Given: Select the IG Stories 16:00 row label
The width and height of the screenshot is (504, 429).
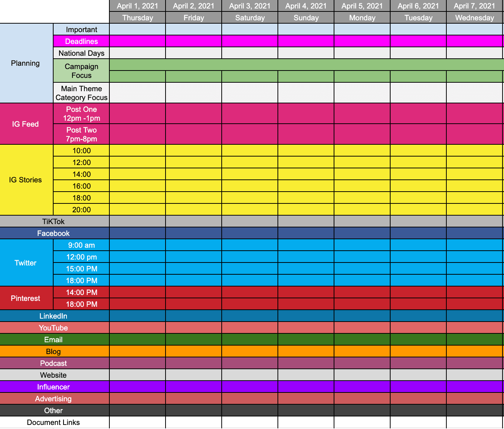Looking at the screenshot, I should 81,186.
